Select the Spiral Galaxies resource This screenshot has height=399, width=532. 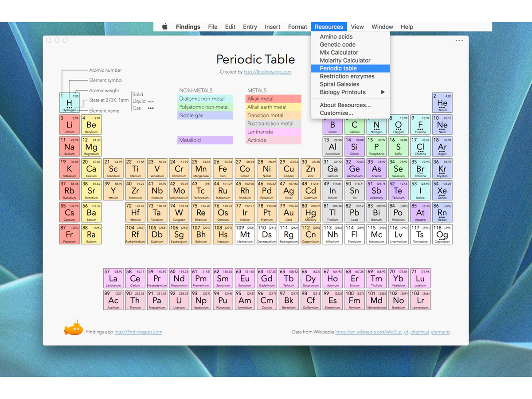pos(339,84)
